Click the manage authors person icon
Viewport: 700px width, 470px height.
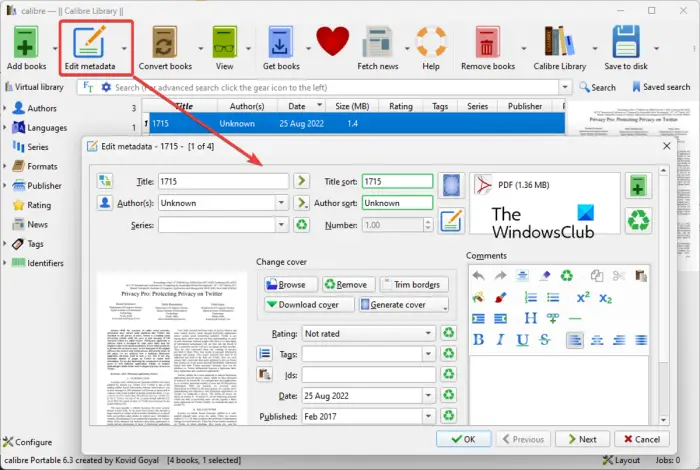pyautogui.click(x=105, y=203)
